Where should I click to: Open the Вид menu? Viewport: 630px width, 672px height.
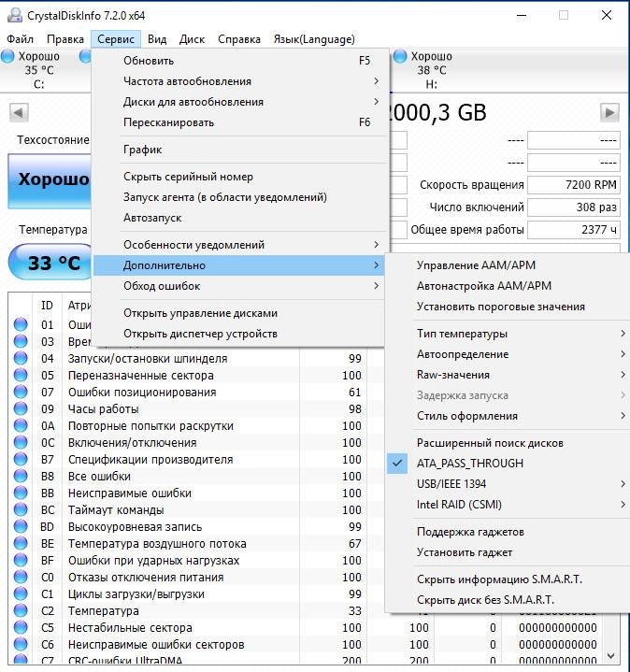(x=157, y=39)
